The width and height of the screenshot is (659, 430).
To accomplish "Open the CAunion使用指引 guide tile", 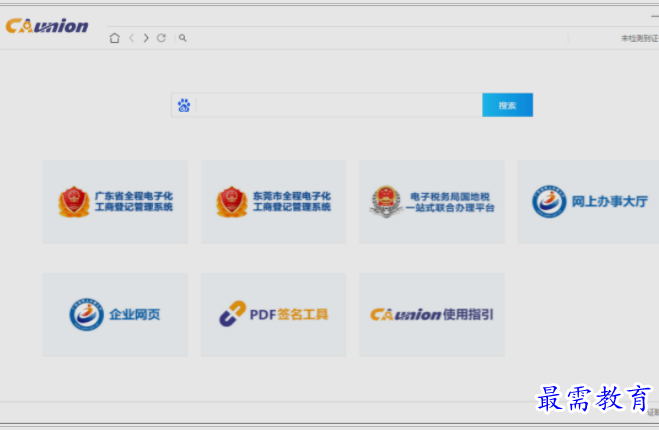I will 432,314.
